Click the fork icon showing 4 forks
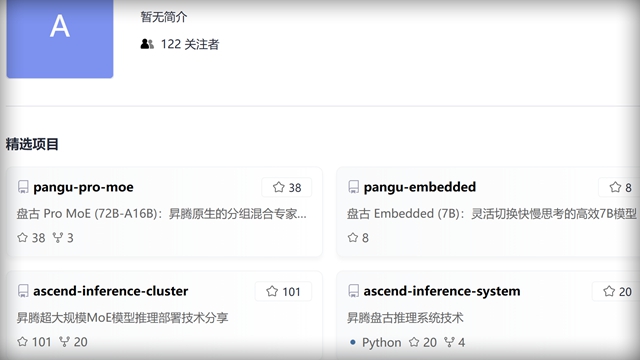The width and height of the screenshot is (640, 360). click(x=449, y=342)
